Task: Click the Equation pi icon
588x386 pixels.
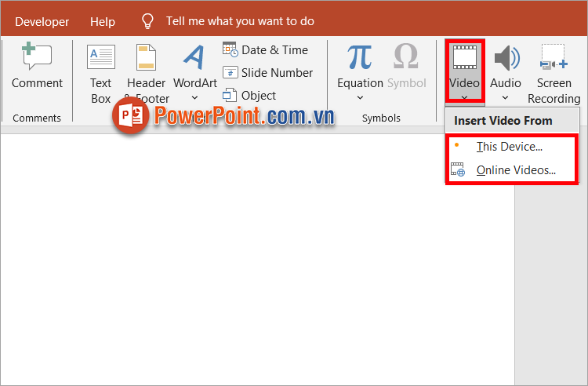Action: [360, 57]
